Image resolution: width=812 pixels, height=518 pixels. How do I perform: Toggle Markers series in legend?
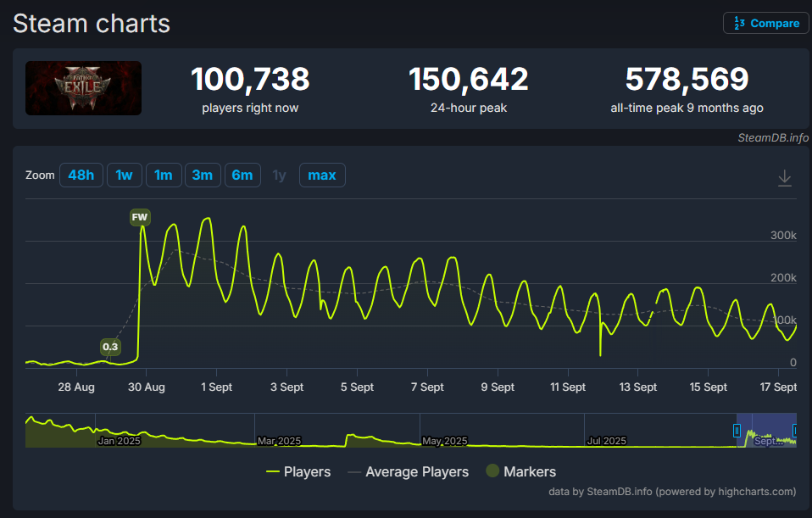(x=521, y=471)
